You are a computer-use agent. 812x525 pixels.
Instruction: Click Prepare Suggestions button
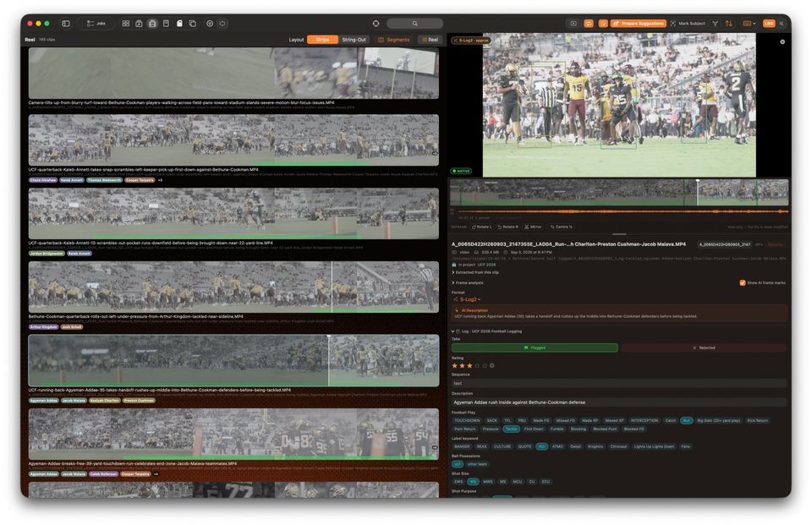pos(639,24)
